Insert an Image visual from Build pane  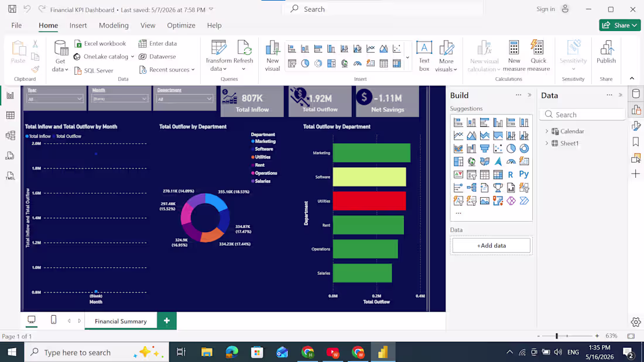(485, 201)
